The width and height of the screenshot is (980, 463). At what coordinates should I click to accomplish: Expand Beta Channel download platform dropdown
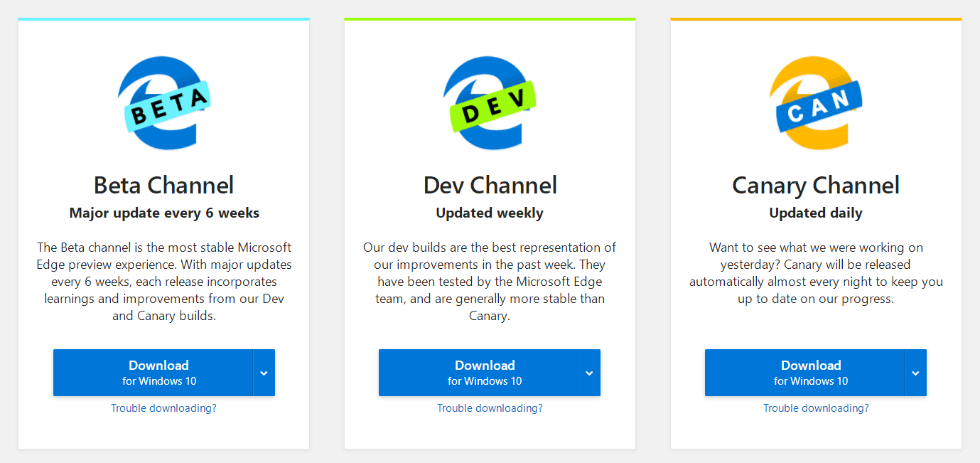pos(264,373)
